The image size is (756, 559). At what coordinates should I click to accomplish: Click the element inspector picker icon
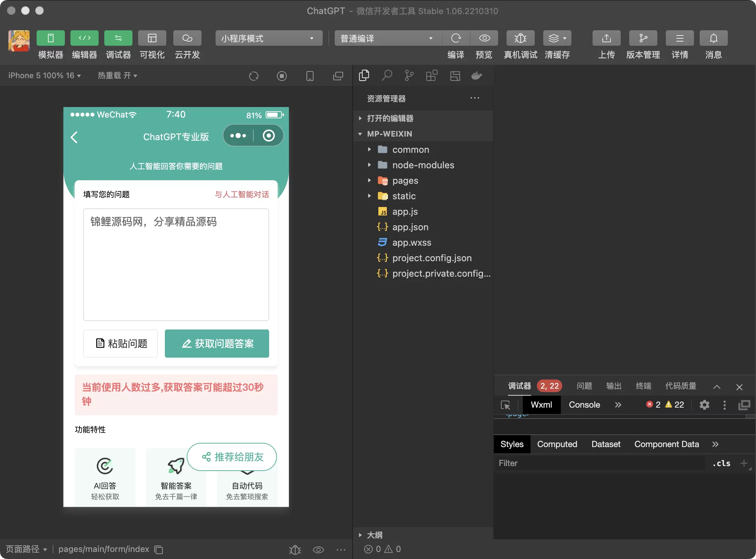(x=506, y=405)
